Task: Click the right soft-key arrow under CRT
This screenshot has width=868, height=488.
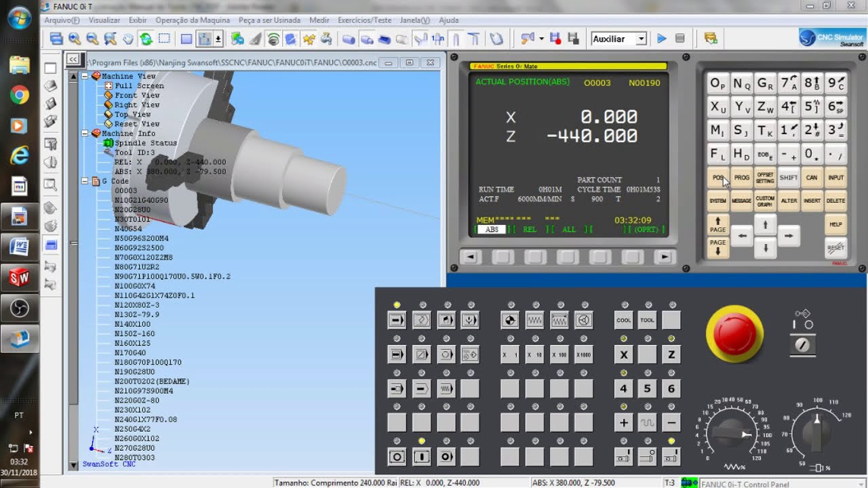Action: tap(665, 257)
